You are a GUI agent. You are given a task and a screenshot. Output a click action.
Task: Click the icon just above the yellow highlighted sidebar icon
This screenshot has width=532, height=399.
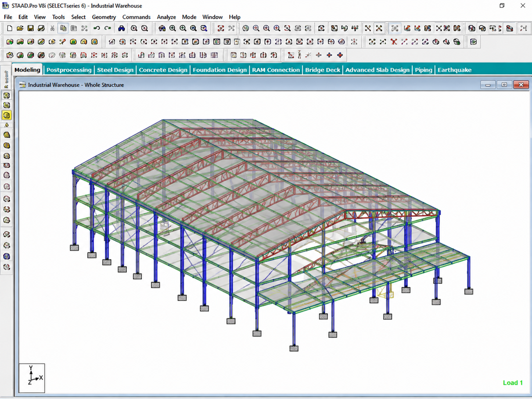pyautogui.click(x=7, y=105)
